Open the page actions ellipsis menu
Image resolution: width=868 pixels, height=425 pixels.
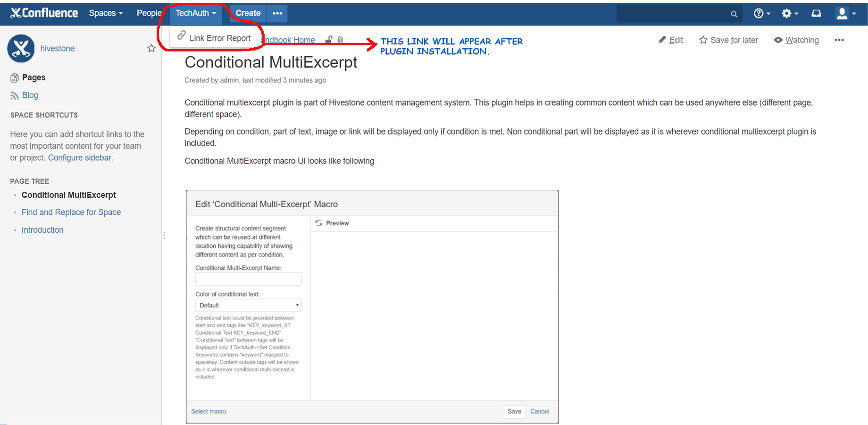pos(839,40)
